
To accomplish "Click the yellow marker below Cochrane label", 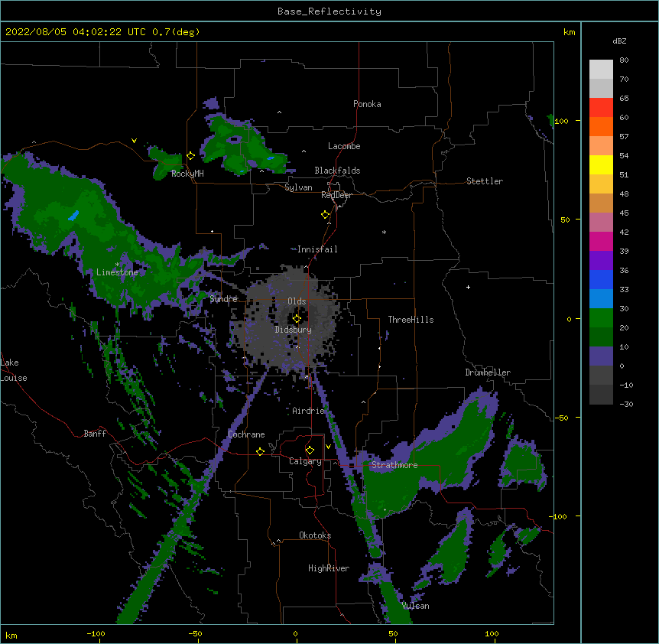I will tap(260, 451).
